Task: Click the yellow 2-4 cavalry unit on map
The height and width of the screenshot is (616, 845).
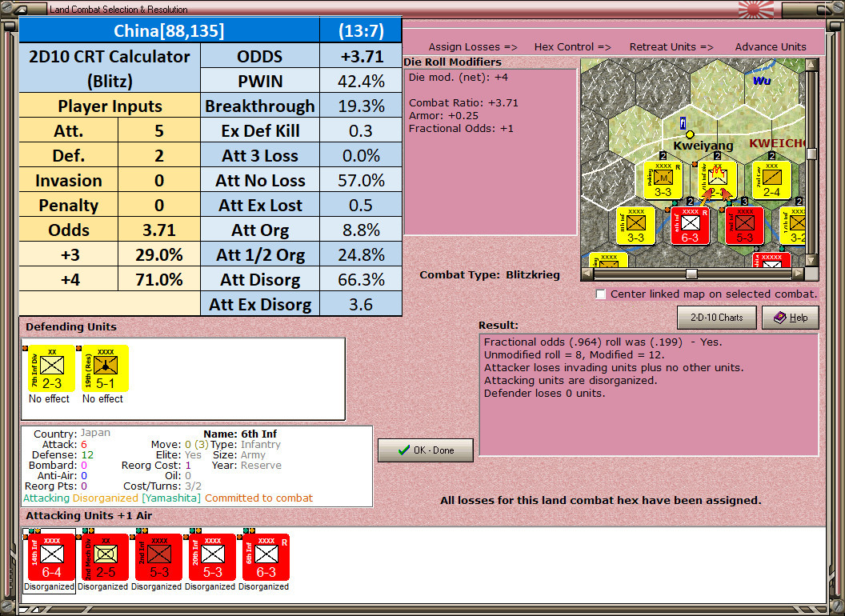Action: tap(771, 180)
